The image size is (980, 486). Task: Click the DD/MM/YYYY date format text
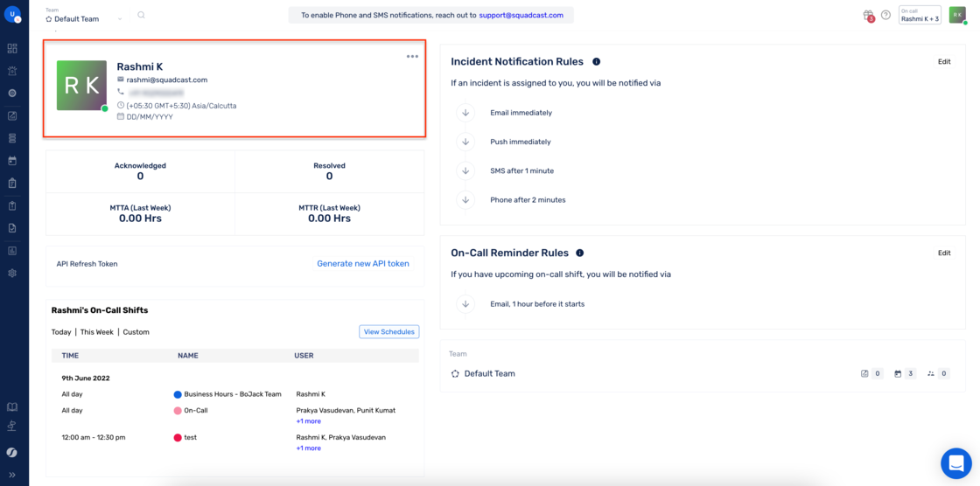click(150, 117)
